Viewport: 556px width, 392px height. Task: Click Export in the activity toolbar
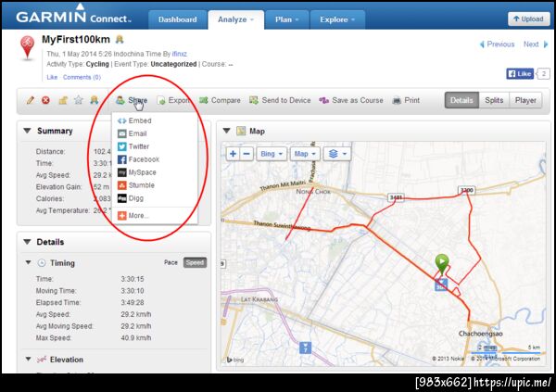point(174,100)
